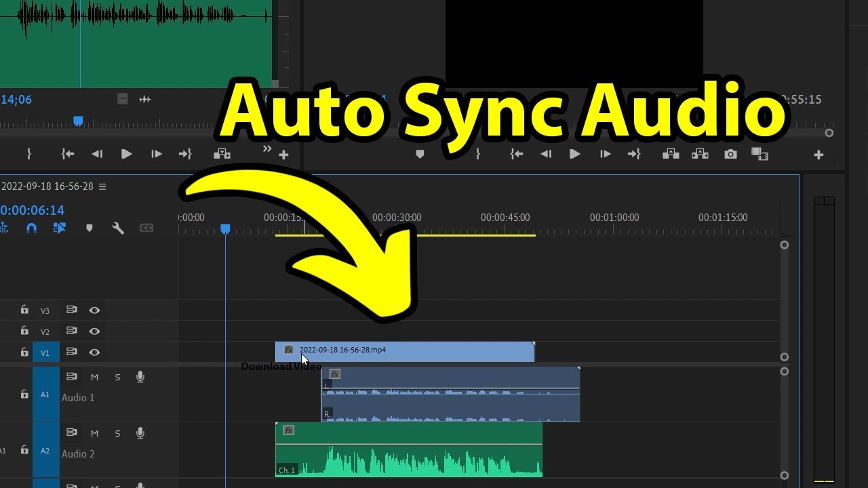Image resolution: width=868 pixels, height=488 pixels.
Task: Toggle Snap in Timeline magnet icon
Action: pos(31,228)
